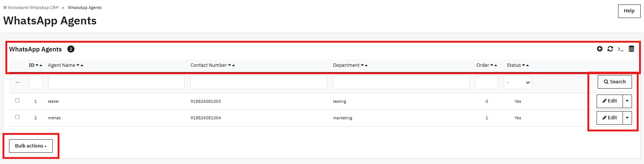Viewport: 644px width, 164px height.
Task: Focus the ID filter field
Action: click(36, 83)
